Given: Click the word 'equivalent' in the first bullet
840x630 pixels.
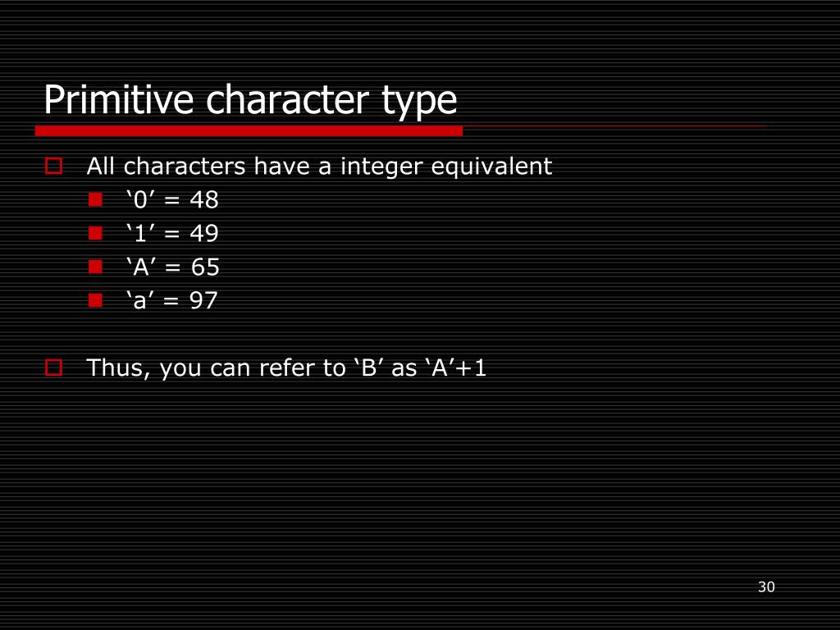Looking at the screenshot, I should pos(491,167).
